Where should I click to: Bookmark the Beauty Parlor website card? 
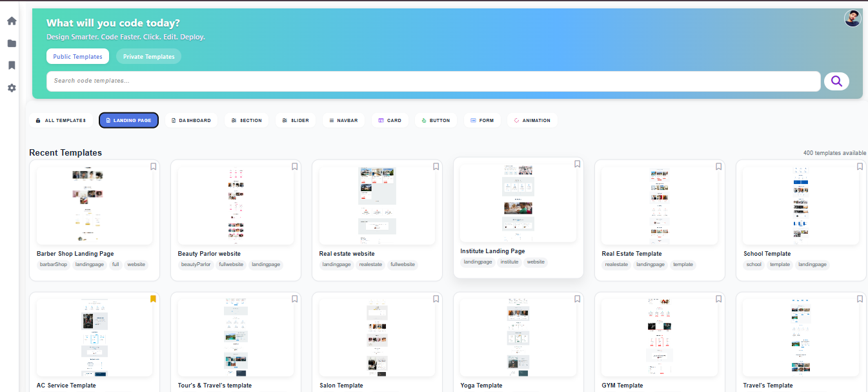(x=294, y=167)
